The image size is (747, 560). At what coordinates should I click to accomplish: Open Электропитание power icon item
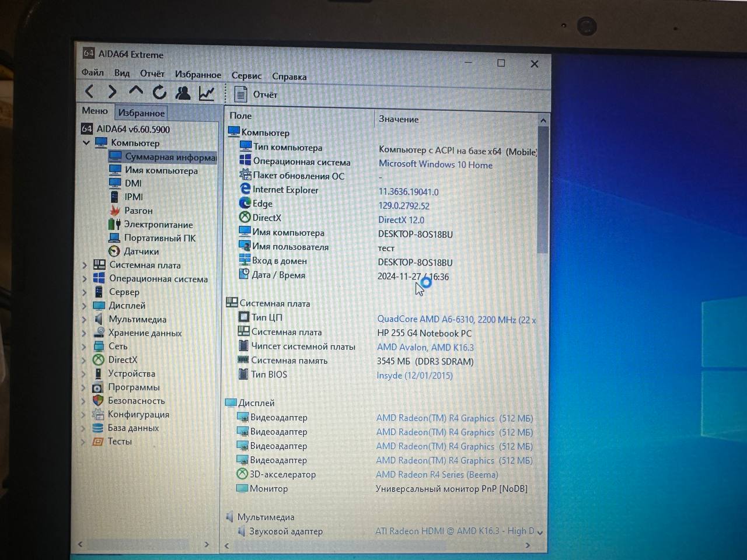[x=114, y=224]
